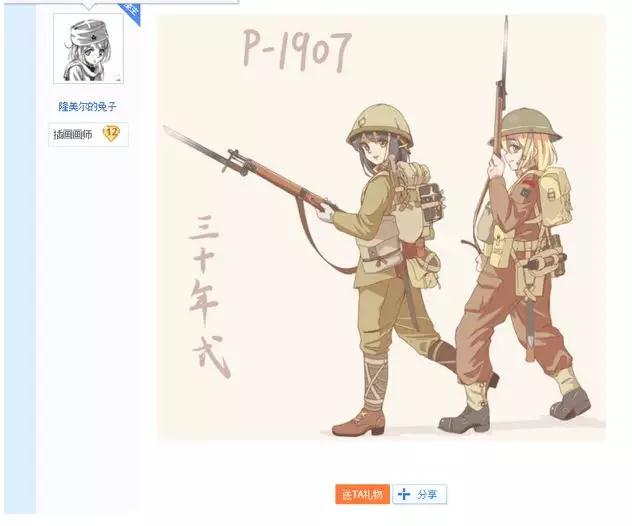Click the light blue left sidebar strip
Image resolution: width=632 pixels, height=526 pixels.
pyautogui.click(x=20, y=260)
